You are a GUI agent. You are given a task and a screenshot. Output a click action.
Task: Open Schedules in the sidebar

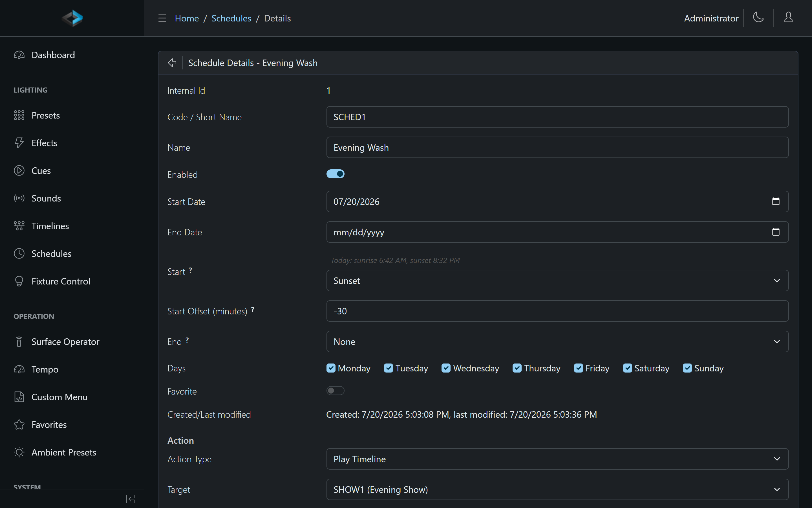72,253
